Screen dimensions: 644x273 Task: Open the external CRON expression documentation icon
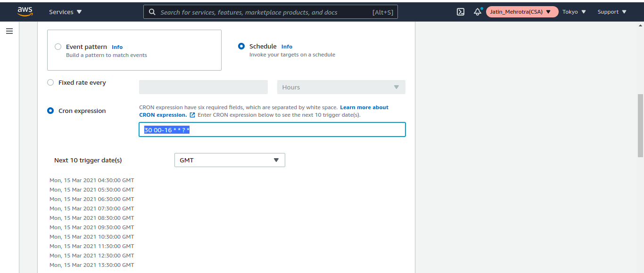click(x=192, y=114)
